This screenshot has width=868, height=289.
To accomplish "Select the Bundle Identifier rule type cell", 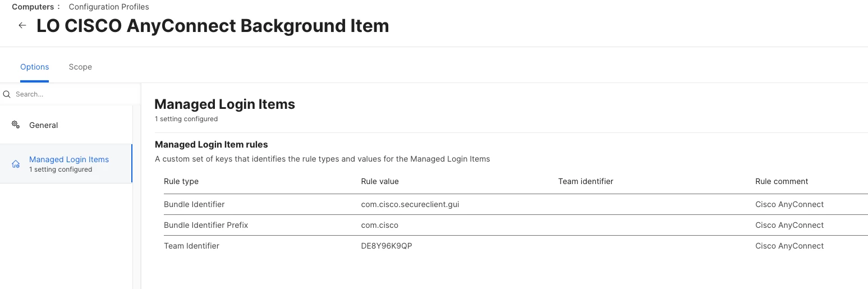I will tap(194, 204).
